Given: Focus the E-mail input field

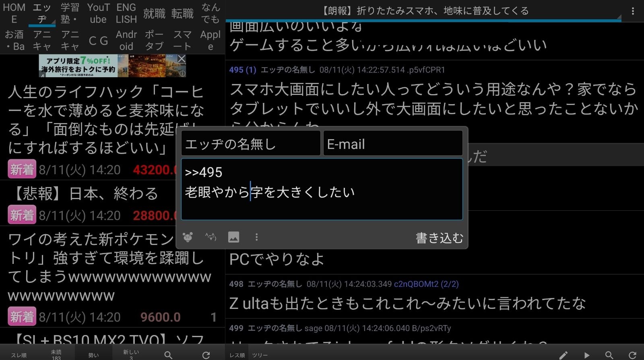Looking at the screenshot, I should pos(393,143).
